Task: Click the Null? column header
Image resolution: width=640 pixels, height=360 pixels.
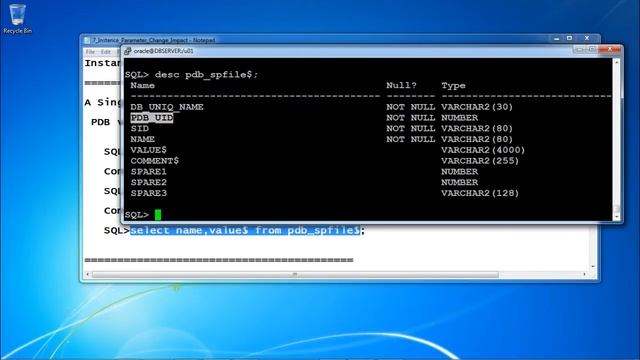Action: click(x=402, y=85)
